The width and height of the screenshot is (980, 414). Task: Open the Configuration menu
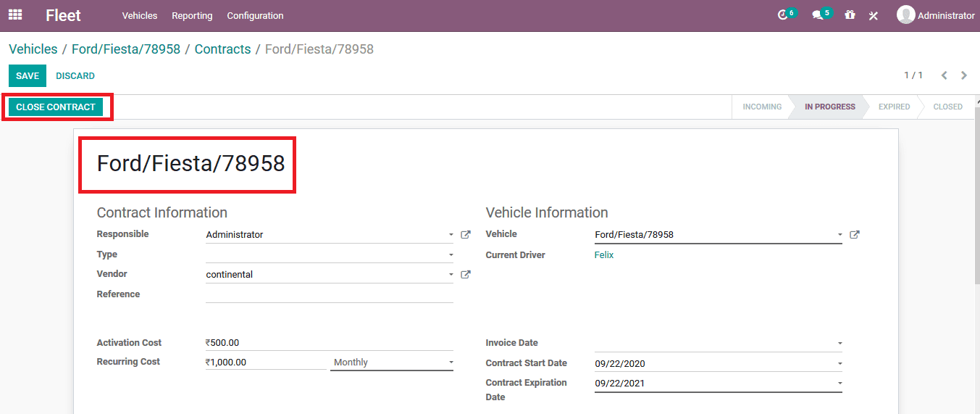point(255,15)
